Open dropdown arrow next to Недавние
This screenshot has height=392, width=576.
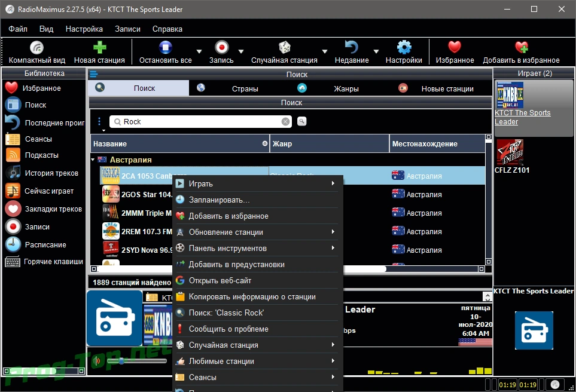point(376,51)
